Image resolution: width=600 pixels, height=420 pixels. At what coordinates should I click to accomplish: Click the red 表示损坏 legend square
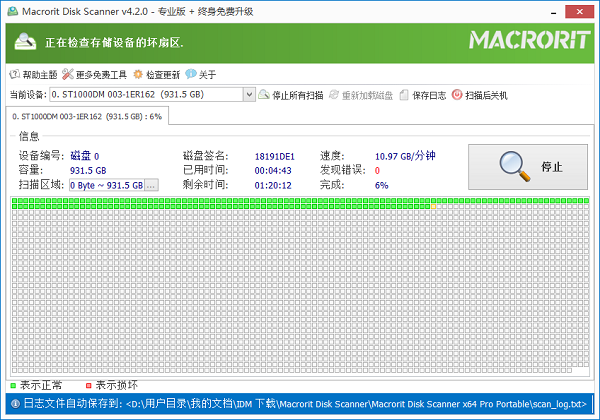[88, 385]
